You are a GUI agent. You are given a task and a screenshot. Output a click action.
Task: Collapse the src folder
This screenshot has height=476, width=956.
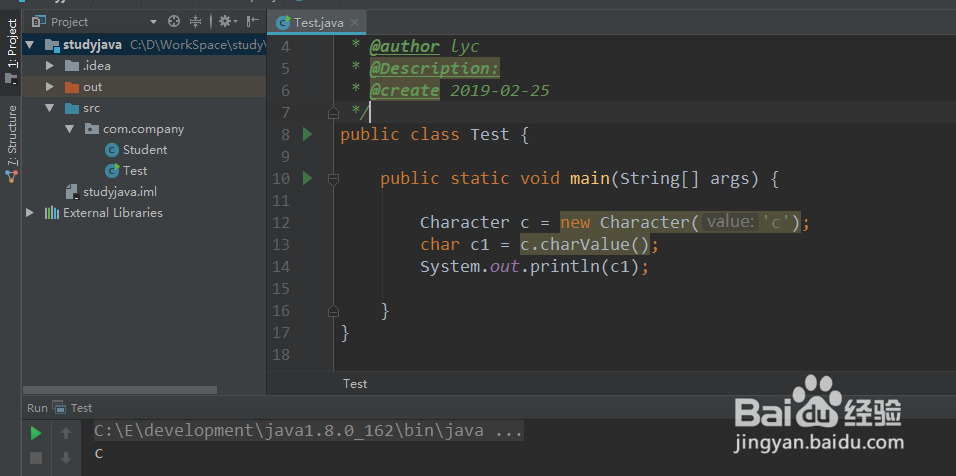click(x=50, y=108)
